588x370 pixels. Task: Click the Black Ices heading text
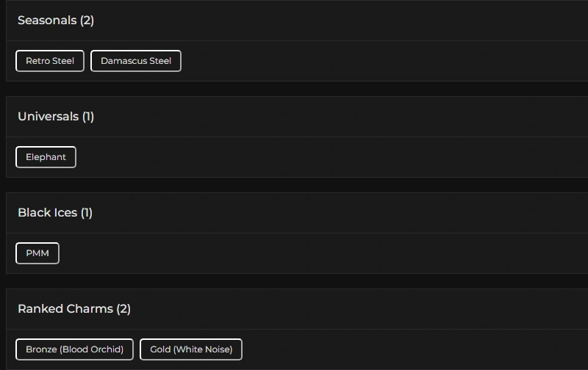(x=55, y=213)
